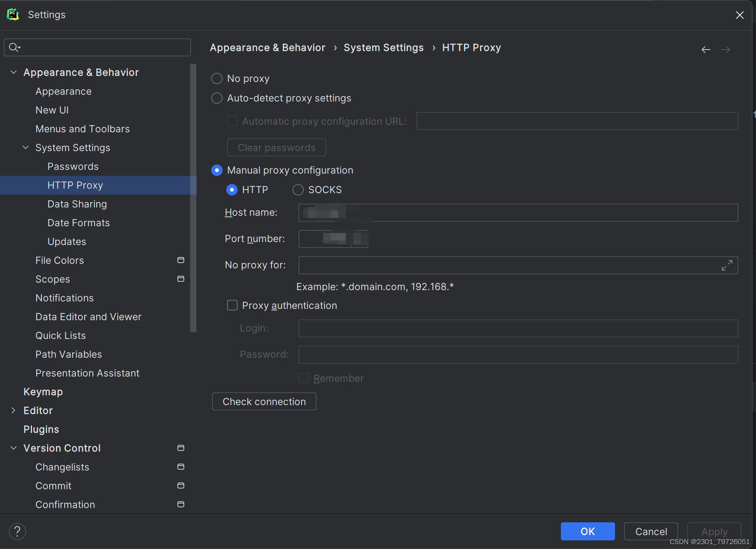The image size is (756, 549).
Task: Select the SOCKS proxy type
Action: click(298, 190)
